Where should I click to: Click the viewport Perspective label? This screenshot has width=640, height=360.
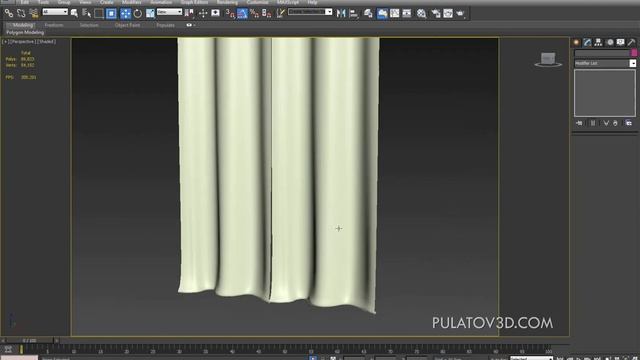coord(22,42)
